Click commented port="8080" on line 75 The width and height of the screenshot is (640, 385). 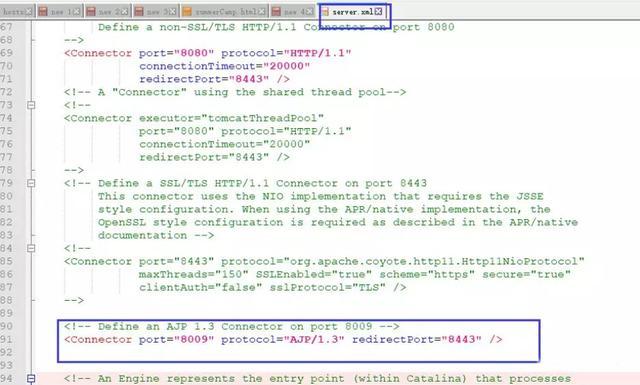pos(176,131)
